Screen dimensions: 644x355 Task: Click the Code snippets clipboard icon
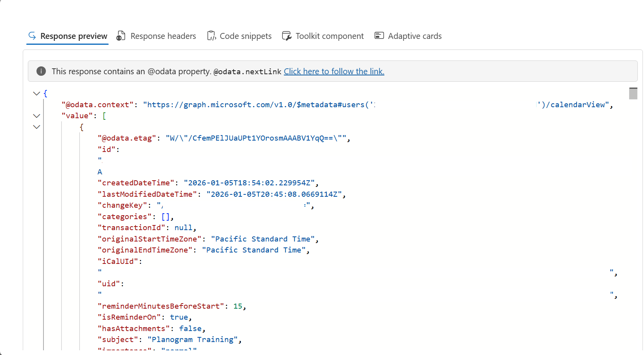pyautogui.click(x=211, y=36)
